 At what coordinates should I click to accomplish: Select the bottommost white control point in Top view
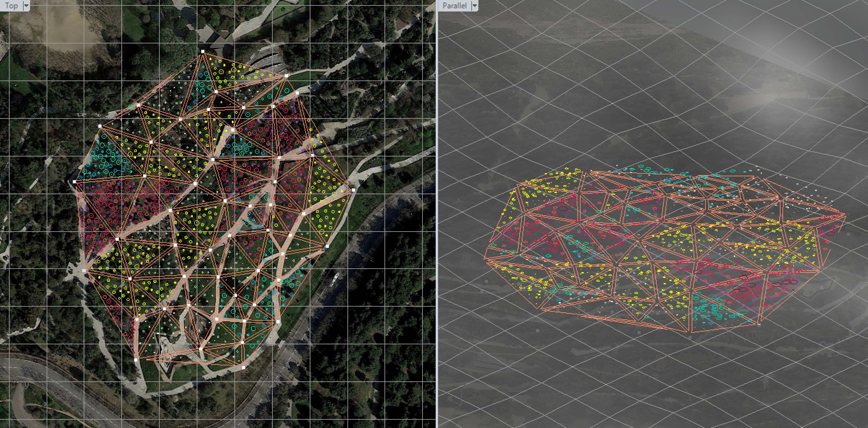(244, 367)
